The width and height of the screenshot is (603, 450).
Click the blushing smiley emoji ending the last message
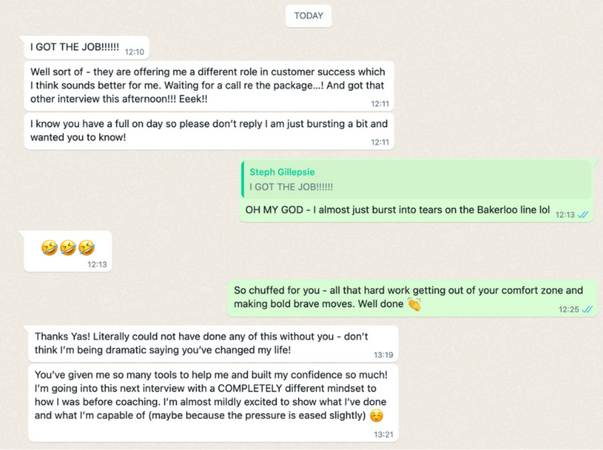tap(377, 416)
